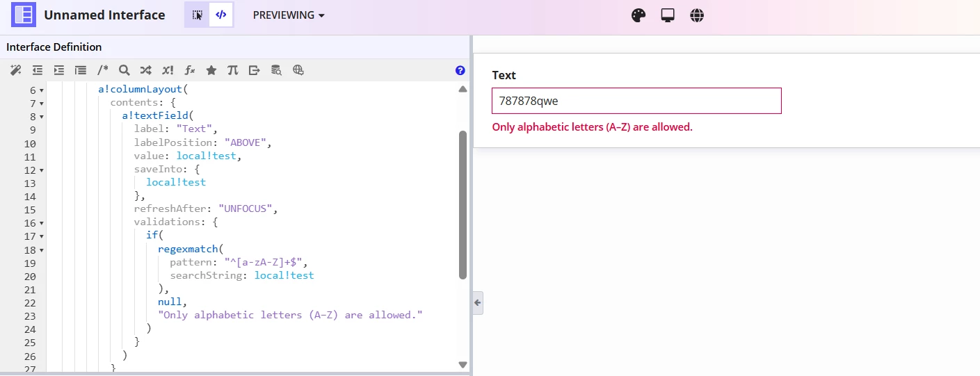The height and width of the screenshot is (376, 980).
Task: Open the color palette theme icon
Action: point(638,15)
